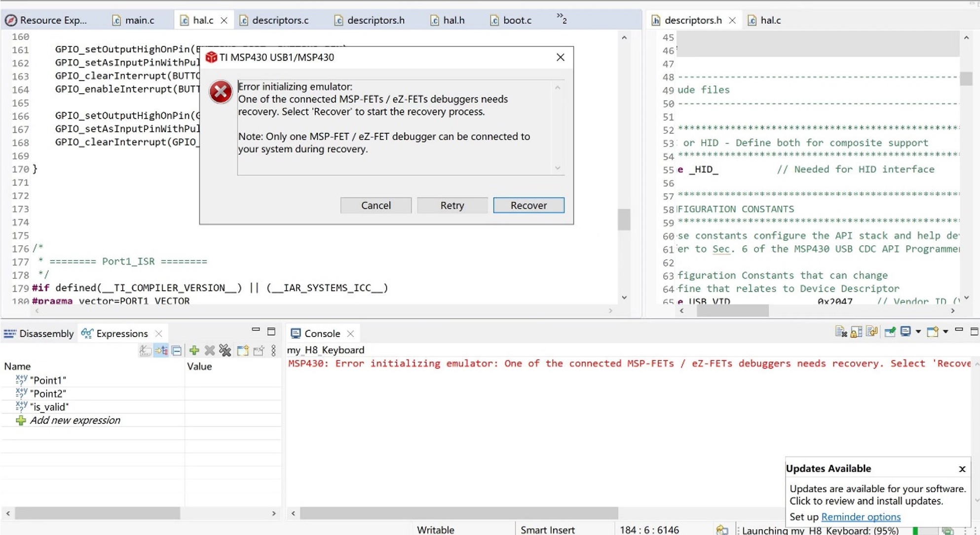Minimize the Console panel
Viewport: 980px width, 535px height.
click(x=959, y=330)
